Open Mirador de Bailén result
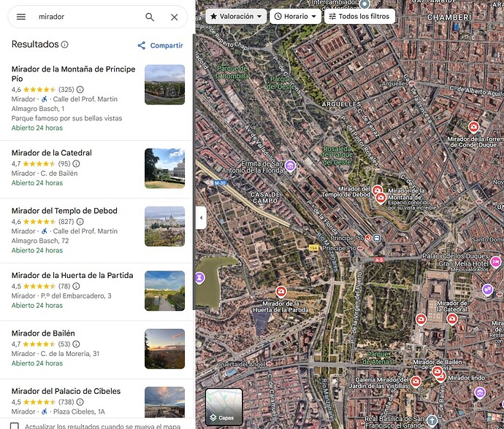 96,349
